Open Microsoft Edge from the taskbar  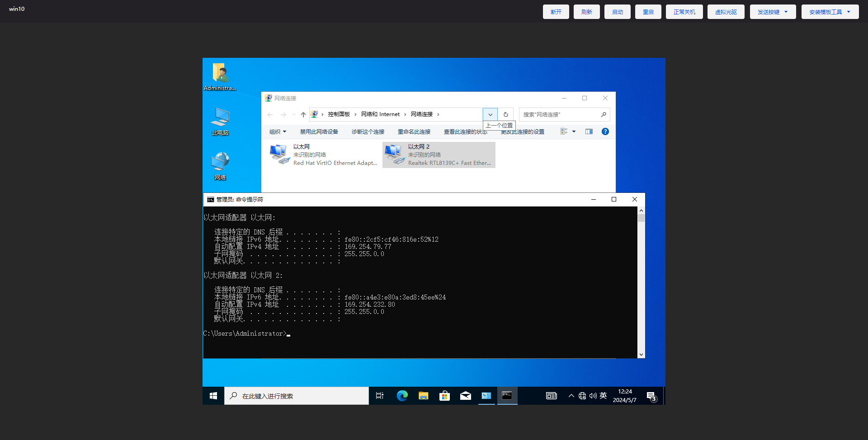pos(402,396)
